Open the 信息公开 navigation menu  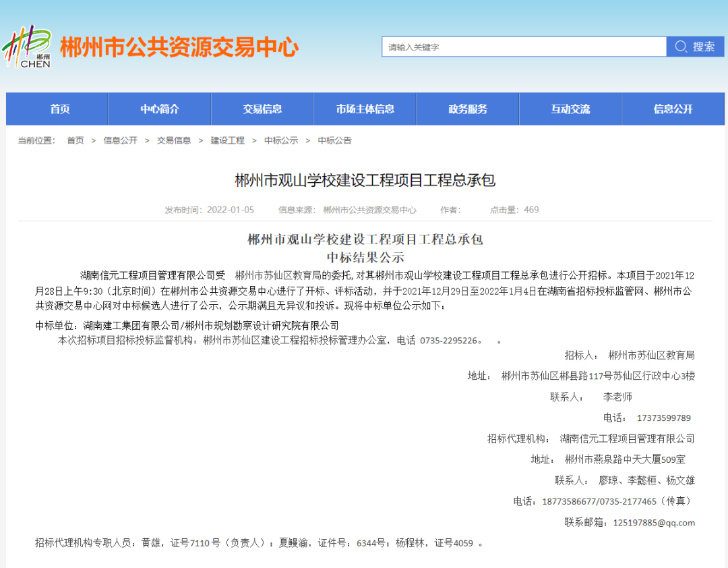pos(673,109)
